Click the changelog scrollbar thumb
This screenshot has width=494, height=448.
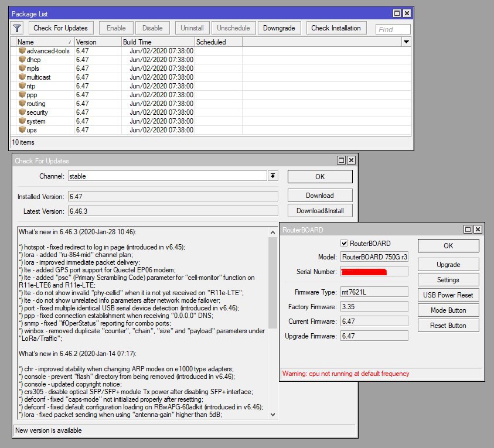pos(273,283)
